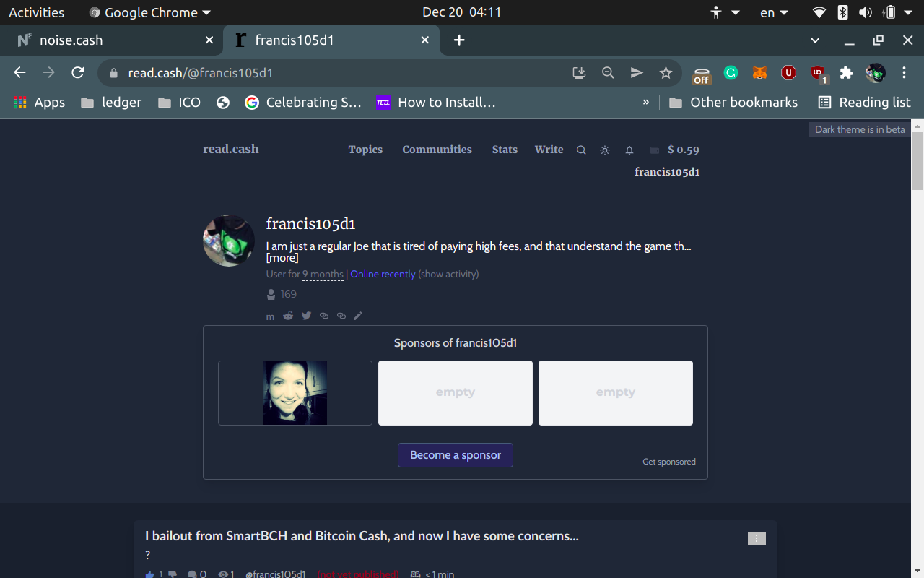Click the Chrome profile avatar icon
The height and width of the screenshot is (578, 924).
coord(876,72)
